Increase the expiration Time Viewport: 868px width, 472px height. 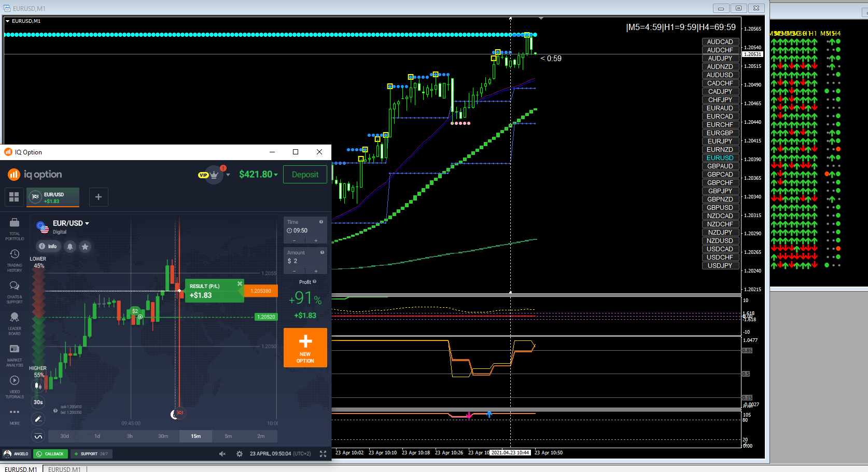(316, 241)
